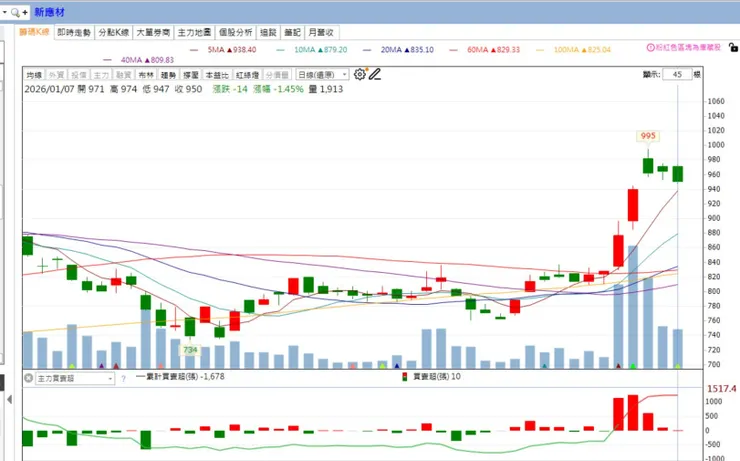This screenshot has height=461, width=740.
Task: Click the teal triangle marker on the date axis
Action: pyautogui.click(x=545, y=366)
